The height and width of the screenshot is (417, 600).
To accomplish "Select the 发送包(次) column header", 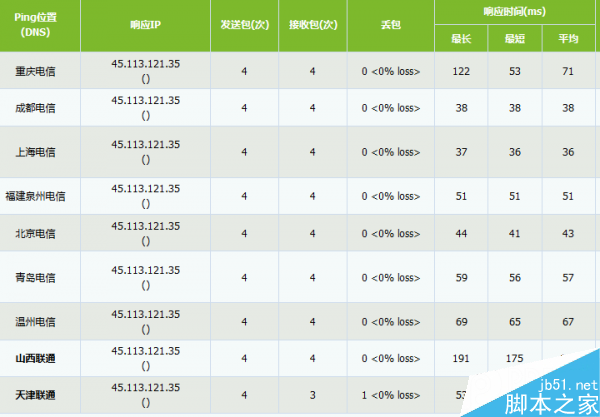I will tap(244, 25).
